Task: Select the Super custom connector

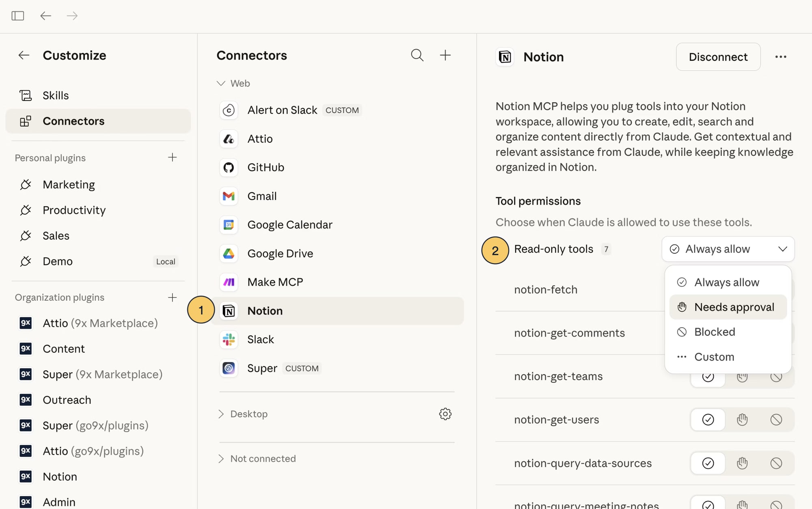Action: 337,368
